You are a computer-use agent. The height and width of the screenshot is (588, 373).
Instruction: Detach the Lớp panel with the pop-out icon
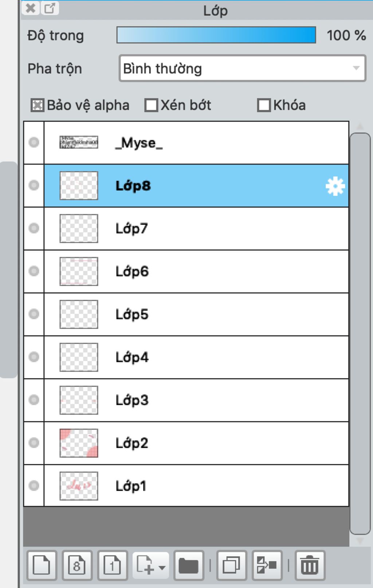(x=50, y=8)
